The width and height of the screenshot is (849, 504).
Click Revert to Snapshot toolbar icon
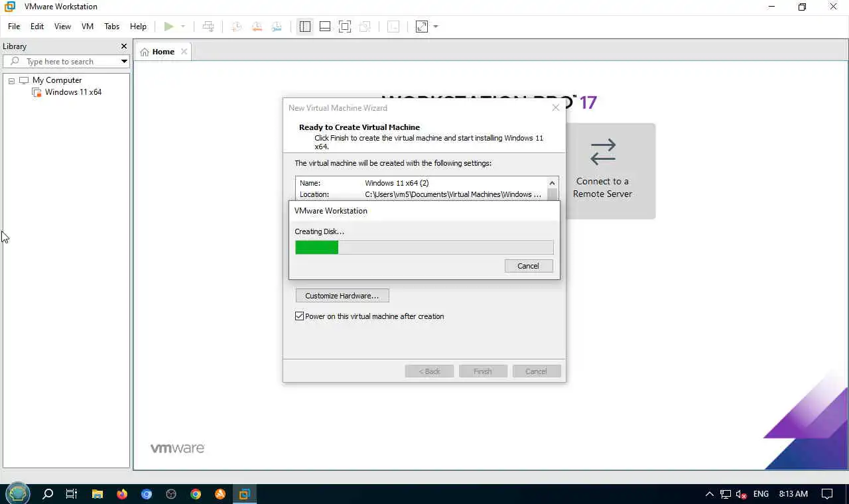tap(256, 27)
